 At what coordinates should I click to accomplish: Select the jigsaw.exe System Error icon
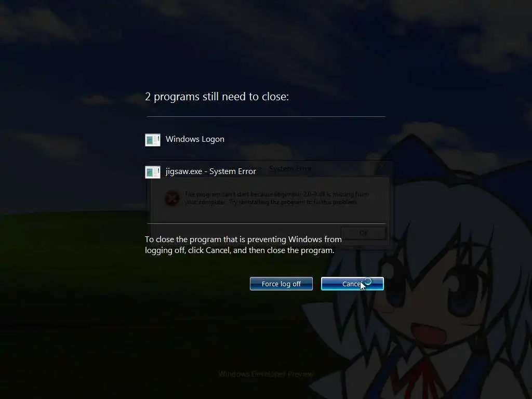coord(153,172)
